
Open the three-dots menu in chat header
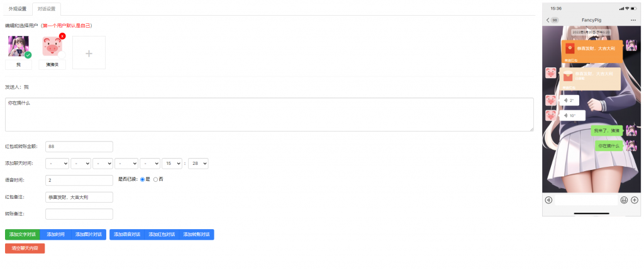[633, 20]
